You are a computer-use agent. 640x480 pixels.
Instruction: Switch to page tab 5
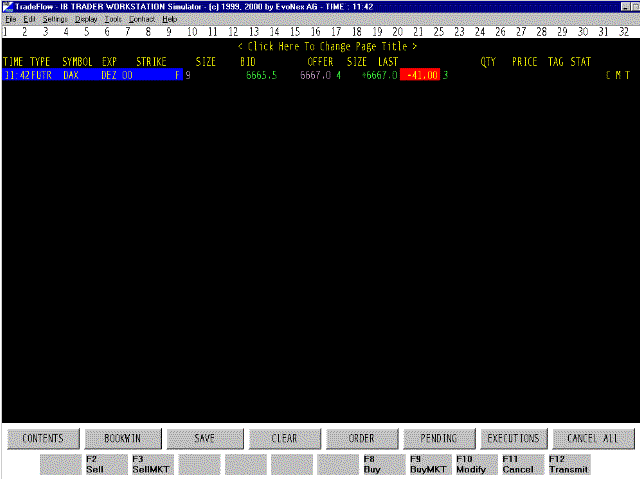(x=87, y=32)
